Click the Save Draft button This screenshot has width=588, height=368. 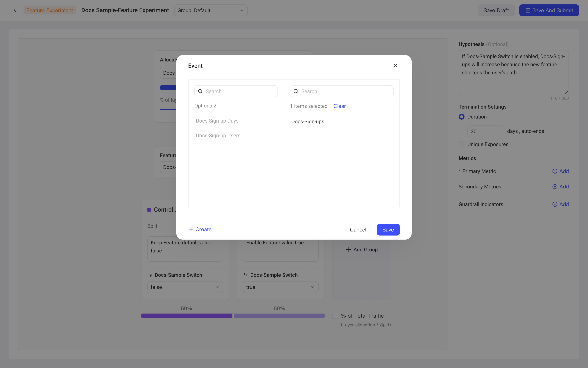pos(496,10)
